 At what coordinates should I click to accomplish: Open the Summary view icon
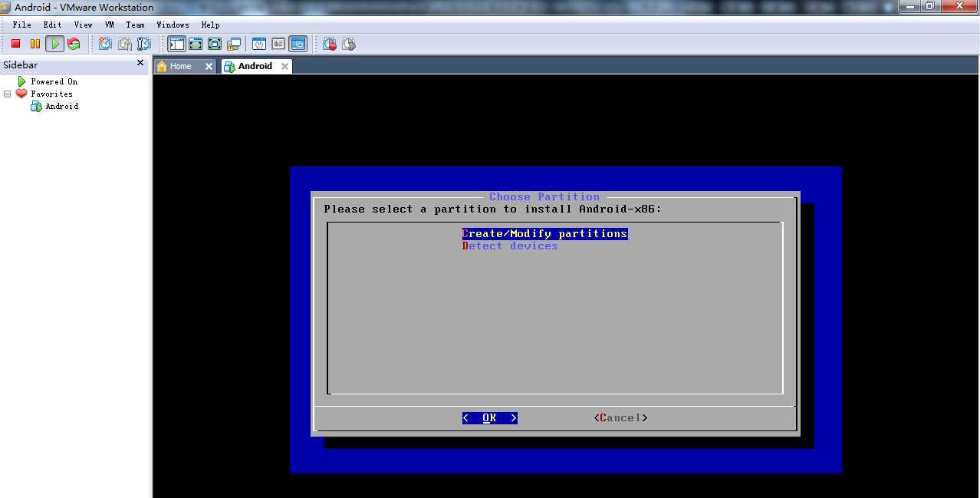tap(259, 44)
